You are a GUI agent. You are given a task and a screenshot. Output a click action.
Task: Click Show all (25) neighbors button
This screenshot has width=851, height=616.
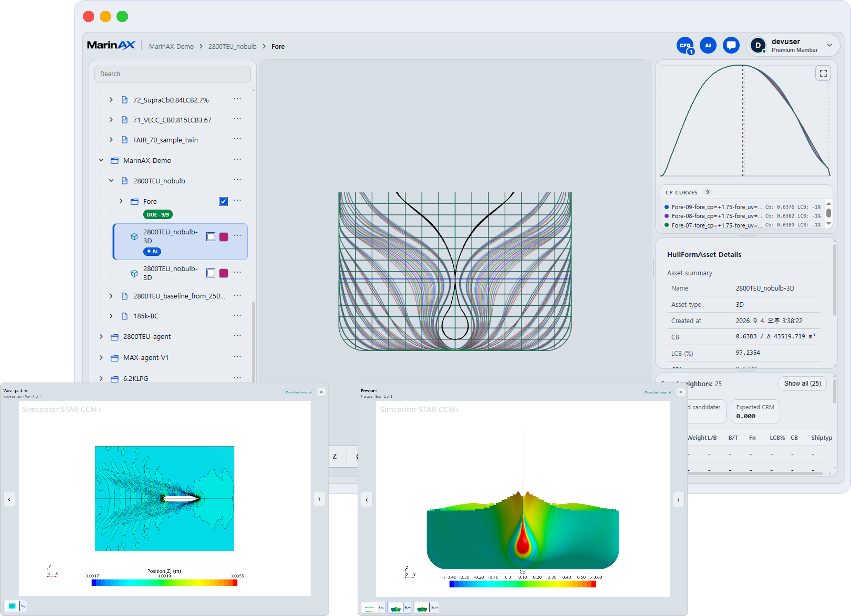coord(802,383)
